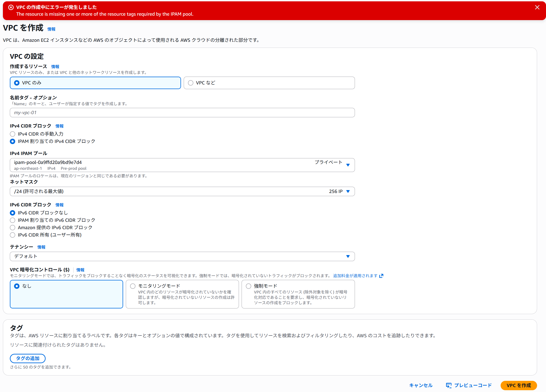Screen dimensions: 546x392
Task: Open 情報 link for 作成するリソース
Action: [x=55, y=67]
